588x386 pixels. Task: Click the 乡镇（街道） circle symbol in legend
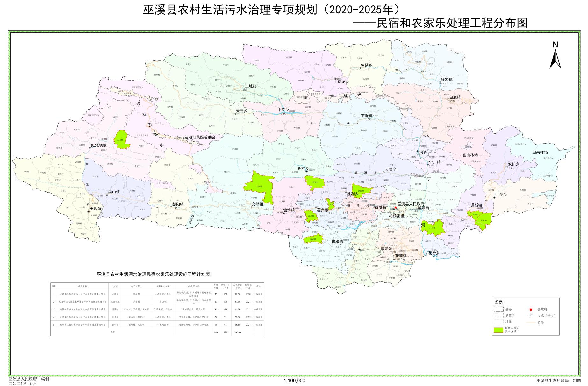[x=531, y=316]
